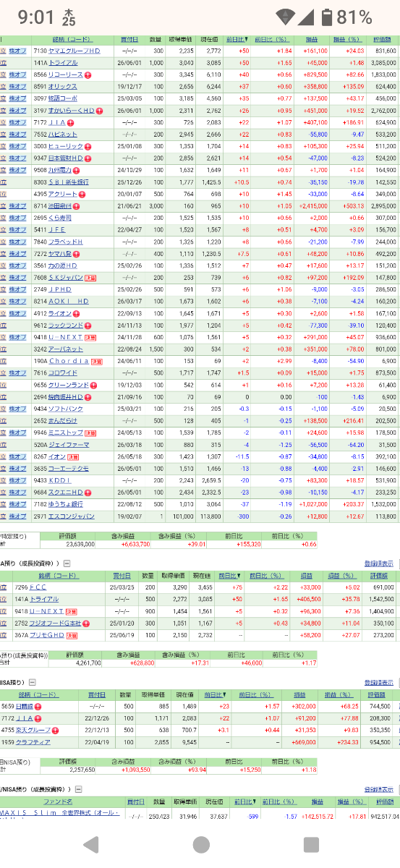The image size is (400, 868).
Task: Open the KDDI stock link
Action: [59, 480]
